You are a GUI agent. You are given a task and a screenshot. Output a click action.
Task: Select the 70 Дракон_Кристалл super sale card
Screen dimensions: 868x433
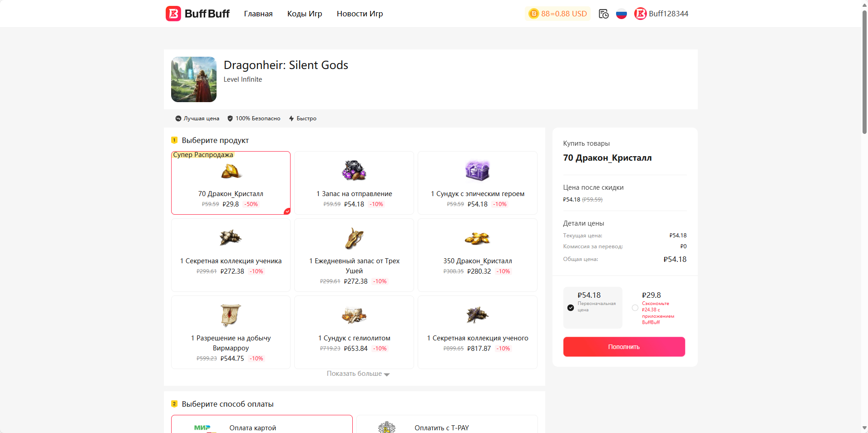pos(231,182)
